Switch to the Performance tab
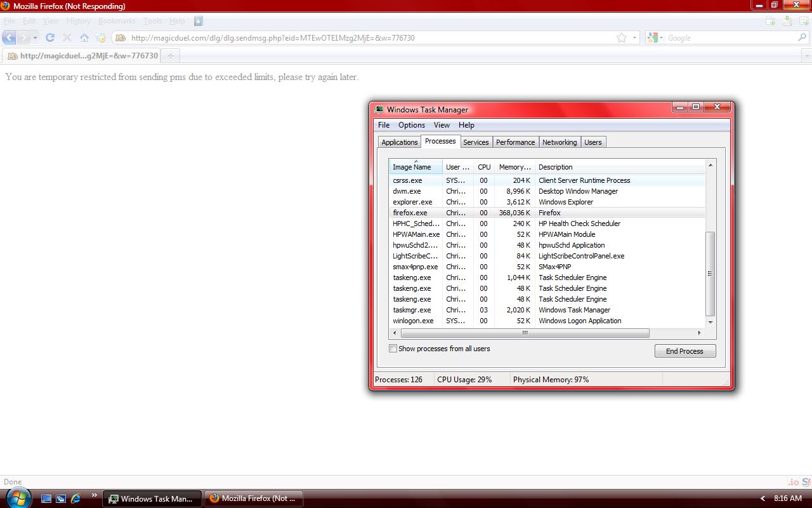 click(515, 142)
